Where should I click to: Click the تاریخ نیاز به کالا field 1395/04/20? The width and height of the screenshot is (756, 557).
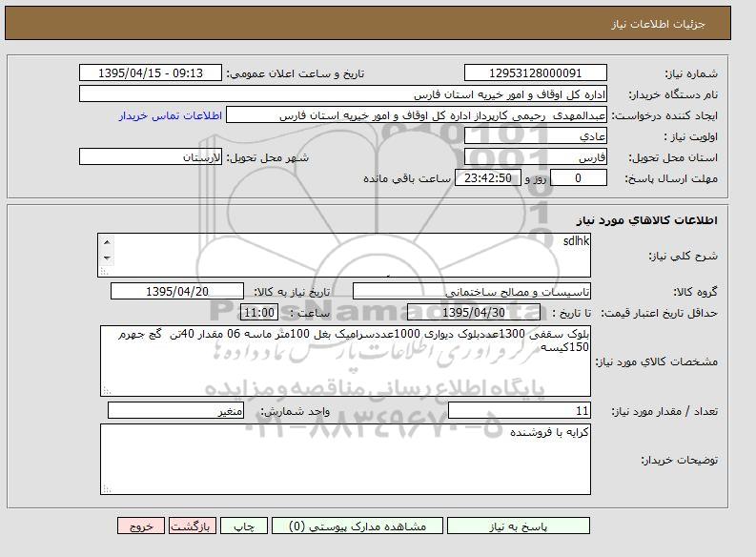coord(177,291)
